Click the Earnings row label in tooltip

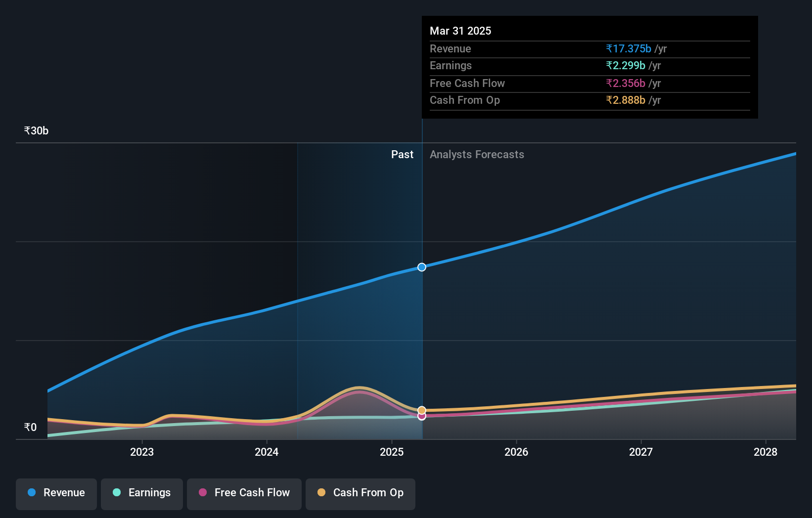[451, 65]
